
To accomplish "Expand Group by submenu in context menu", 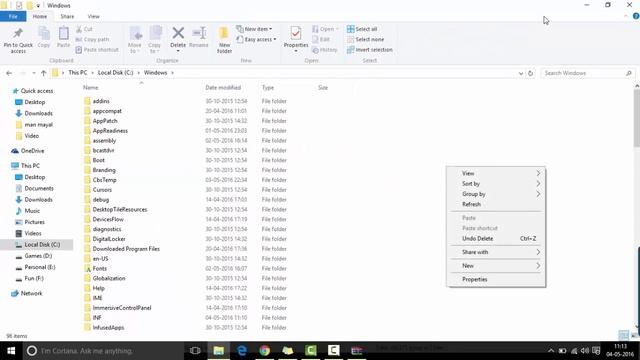I will (496, 194).
